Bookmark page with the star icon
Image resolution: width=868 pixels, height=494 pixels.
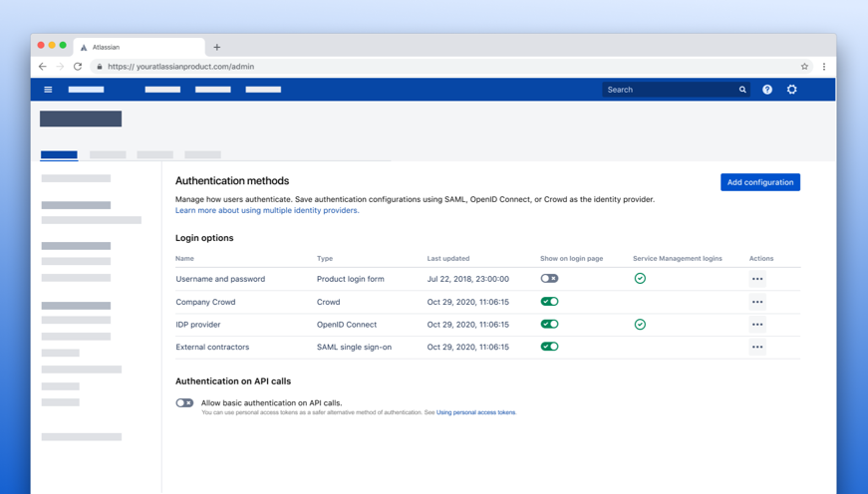pos(804,67)
